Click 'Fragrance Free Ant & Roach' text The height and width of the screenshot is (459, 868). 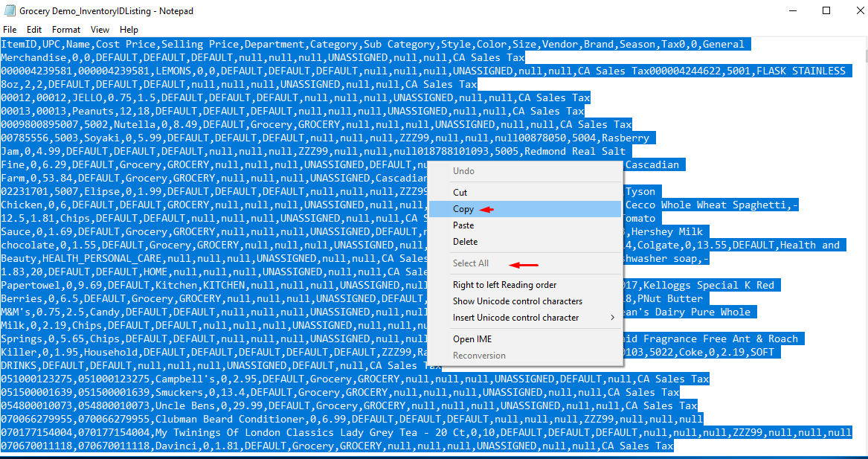[721, 339]
